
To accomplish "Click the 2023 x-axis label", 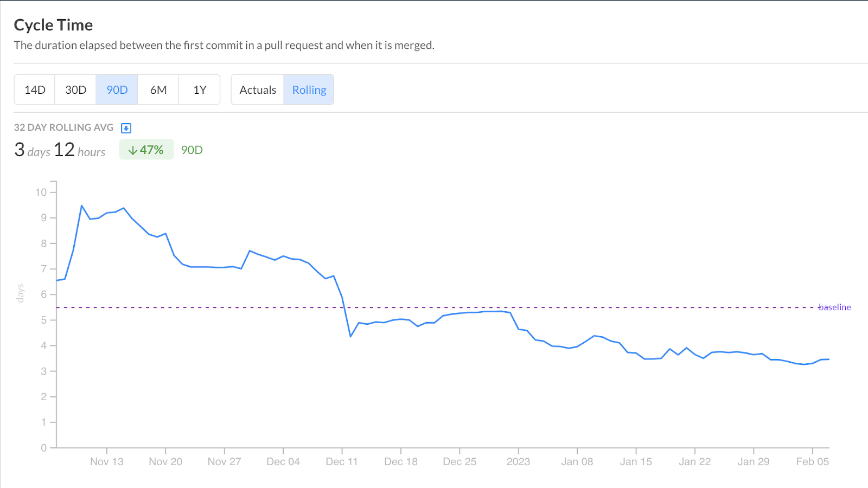I will 518,461.
